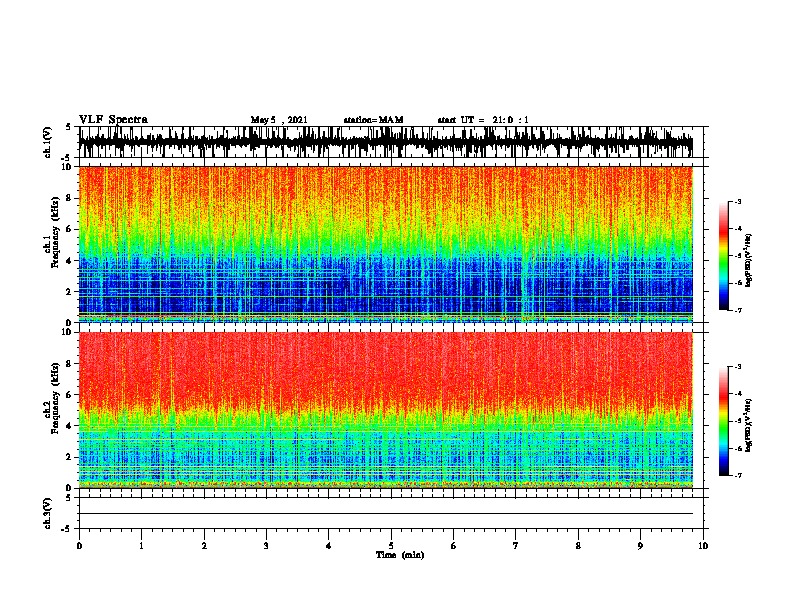Select the "start UT = 21: 0 : 1" text

pos(483,120)
